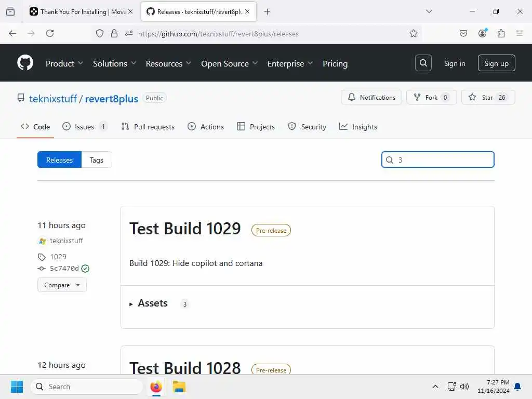Close the Releases GitHub tab

(x=247, y=11)
